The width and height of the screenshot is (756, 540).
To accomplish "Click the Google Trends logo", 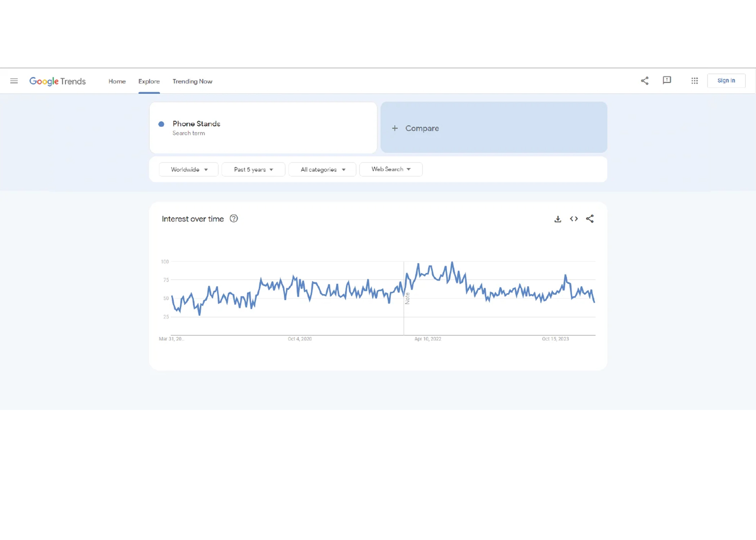I will click(58, 81).
